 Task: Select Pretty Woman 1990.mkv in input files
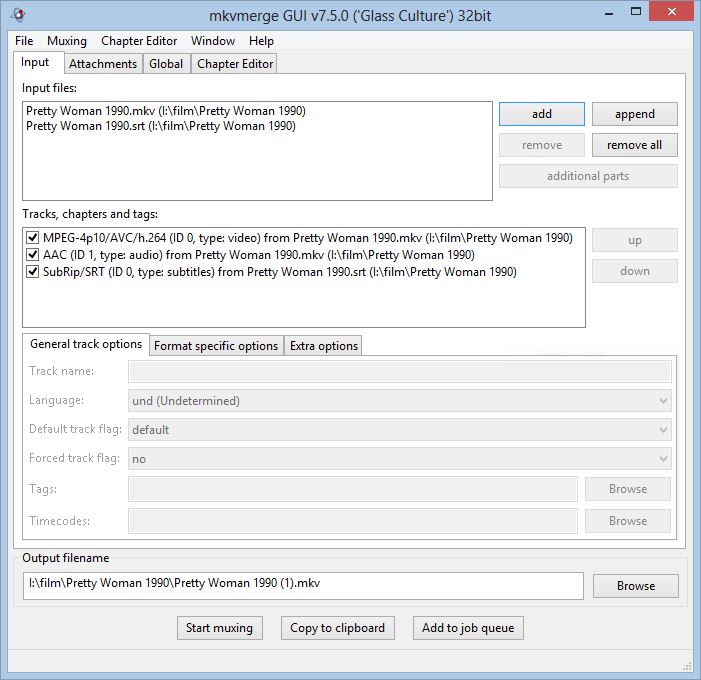[166, 110]
